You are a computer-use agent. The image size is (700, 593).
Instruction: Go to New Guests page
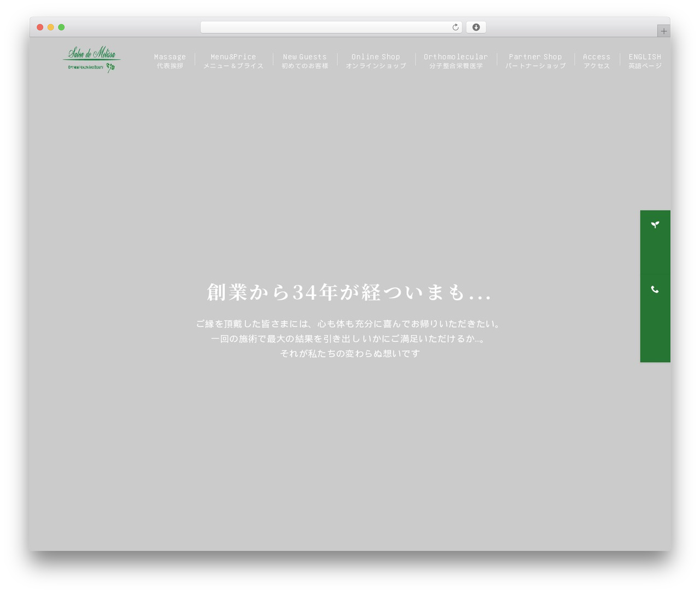pos(305,61)
